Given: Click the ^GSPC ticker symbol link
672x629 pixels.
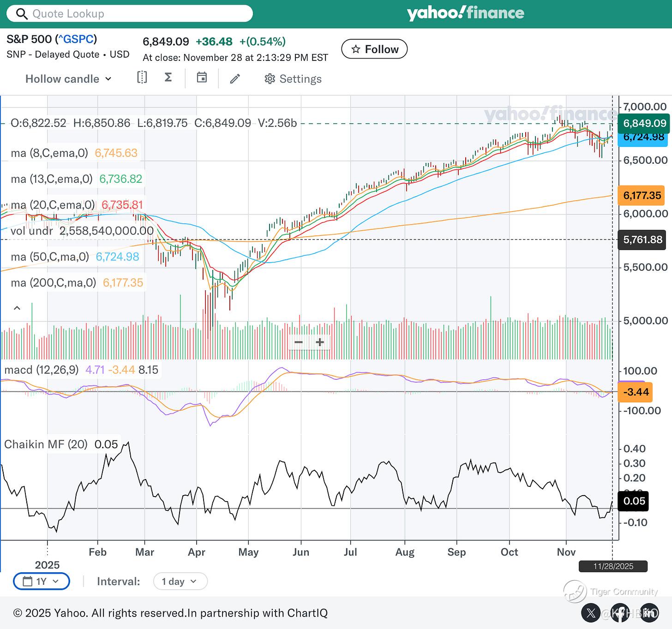Looking at the screenshot, I should click(76, 39).
